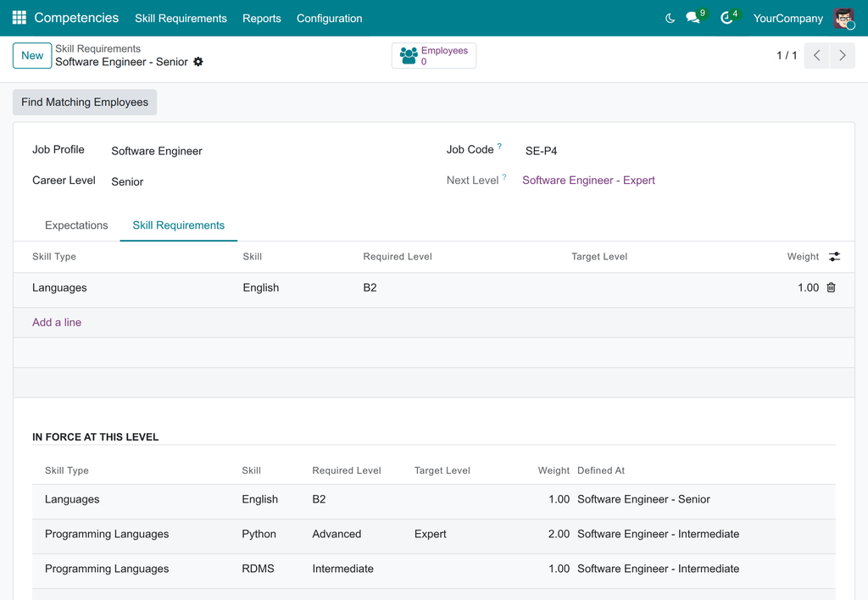Click the user avatar in top bar
The image size is (868, 600).
843,19
